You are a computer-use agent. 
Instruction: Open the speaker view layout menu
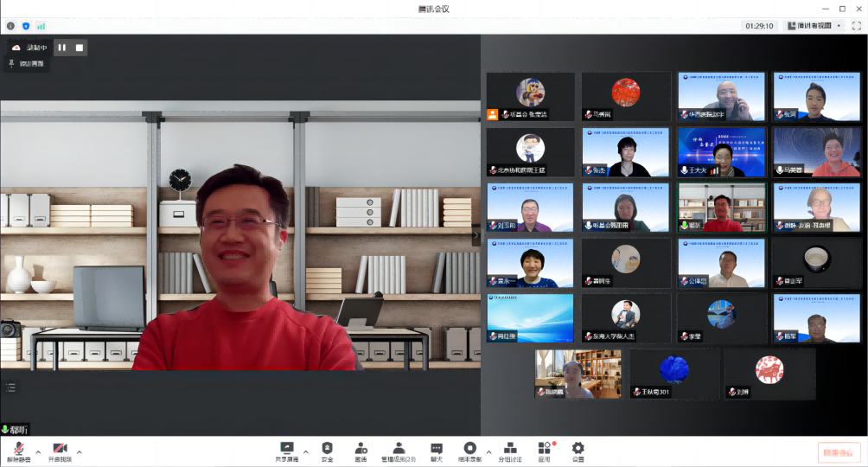(814, 26)
